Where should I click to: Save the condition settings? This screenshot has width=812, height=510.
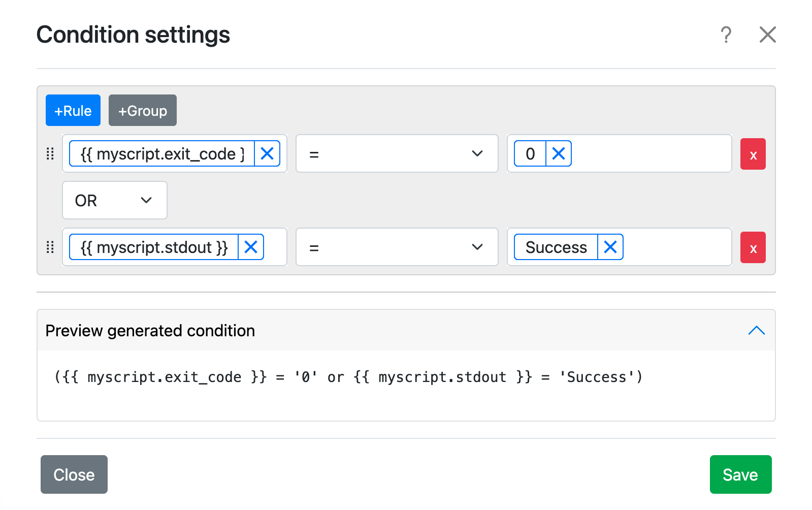click(x=740, y=474)
